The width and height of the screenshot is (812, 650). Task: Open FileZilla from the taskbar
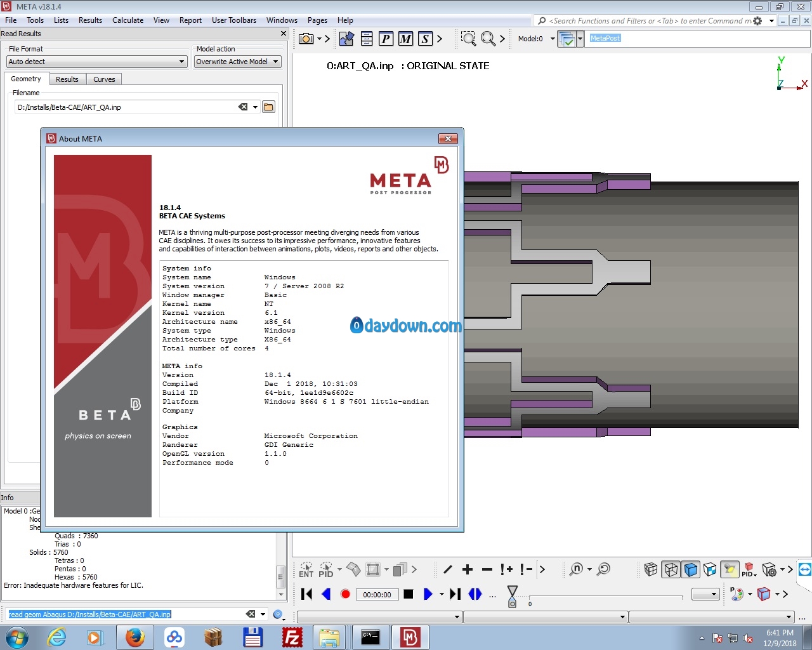(x=292, y=637)
